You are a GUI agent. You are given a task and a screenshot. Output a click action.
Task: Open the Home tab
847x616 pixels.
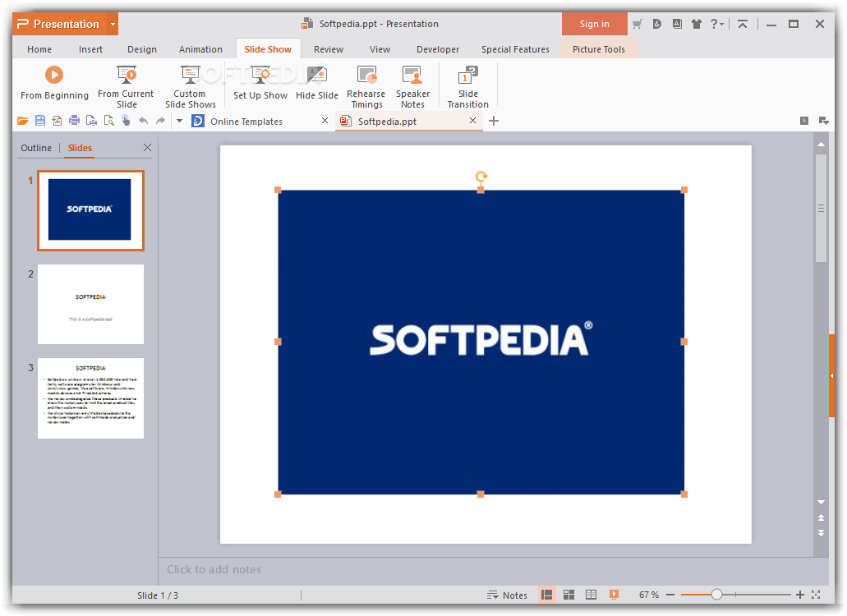coord(39,49)
